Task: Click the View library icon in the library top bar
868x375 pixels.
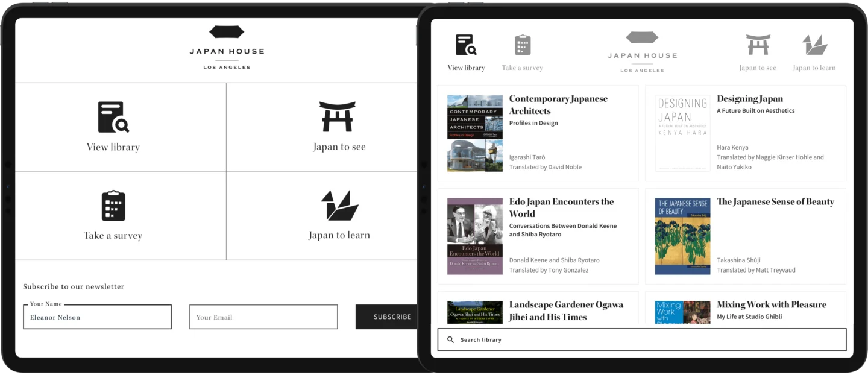Action: (x=466, y=45)
